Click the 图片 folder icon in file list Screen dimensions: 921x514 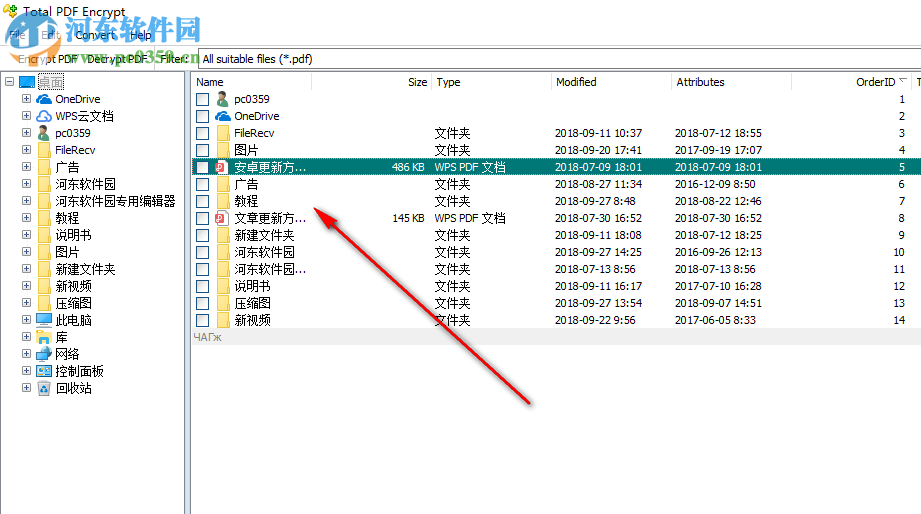click(223, 150)
